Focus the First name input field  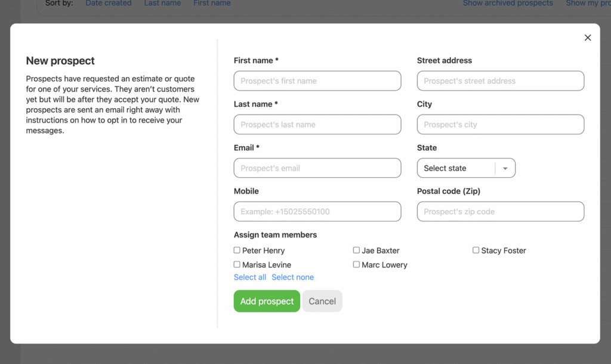tap(317, 81)
